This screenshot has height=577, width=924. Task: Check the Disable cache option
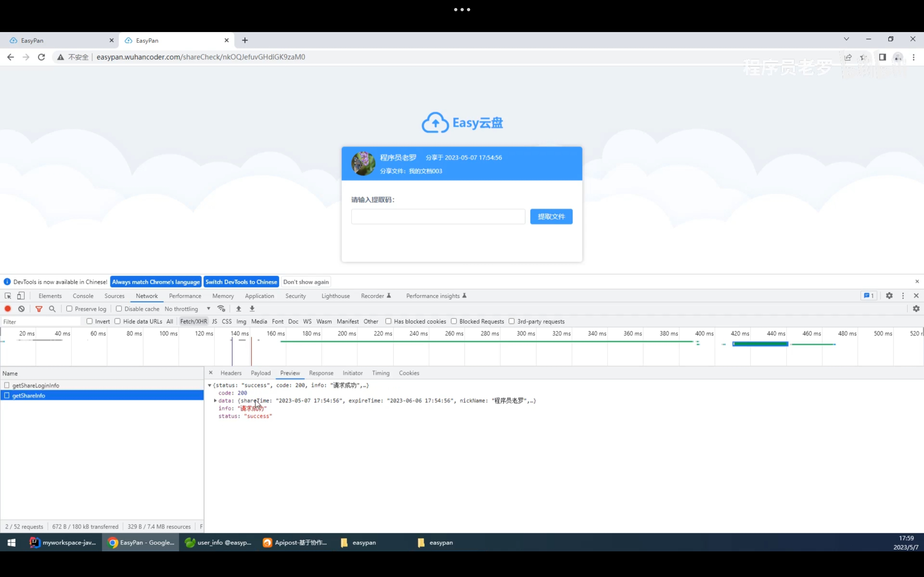tap(119, 309)
